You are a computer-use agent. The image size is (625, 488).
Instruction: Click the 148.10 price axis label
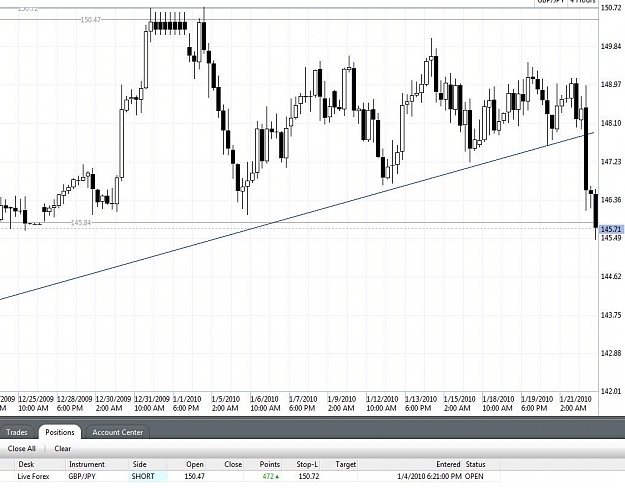(611, 123)
